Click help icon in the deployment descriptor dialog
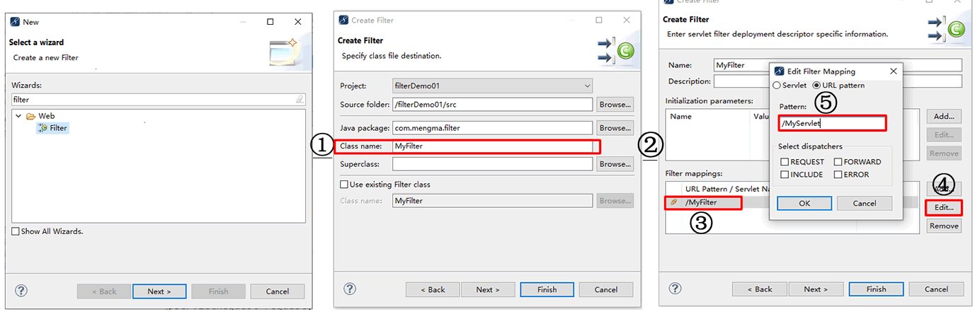 tap(676, 289)
